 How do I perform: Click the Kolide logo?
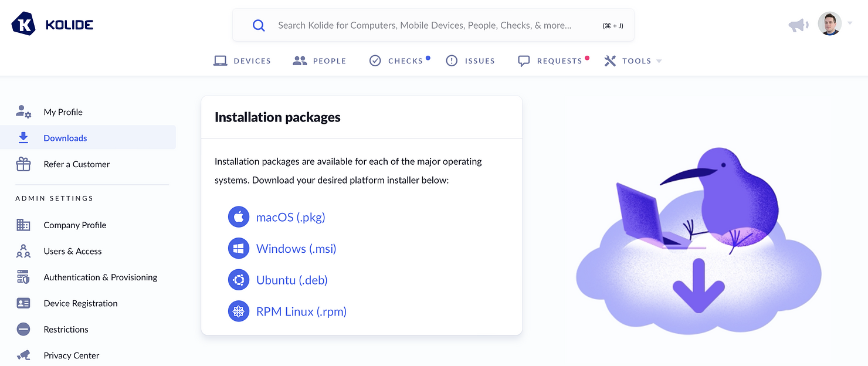tap(52, 24)
